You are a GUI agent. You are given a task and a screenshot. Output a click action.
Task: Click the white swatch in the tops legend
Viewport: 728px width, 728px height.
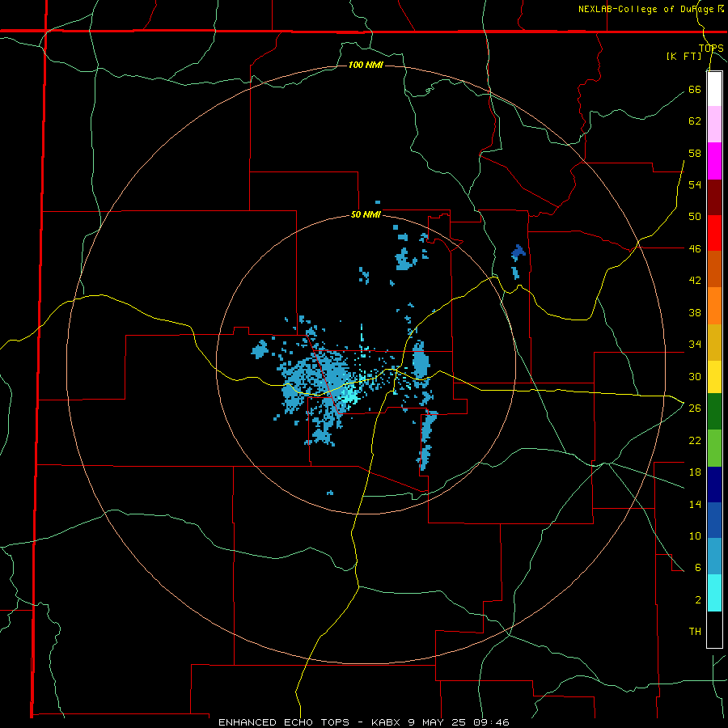click(714, 89)
